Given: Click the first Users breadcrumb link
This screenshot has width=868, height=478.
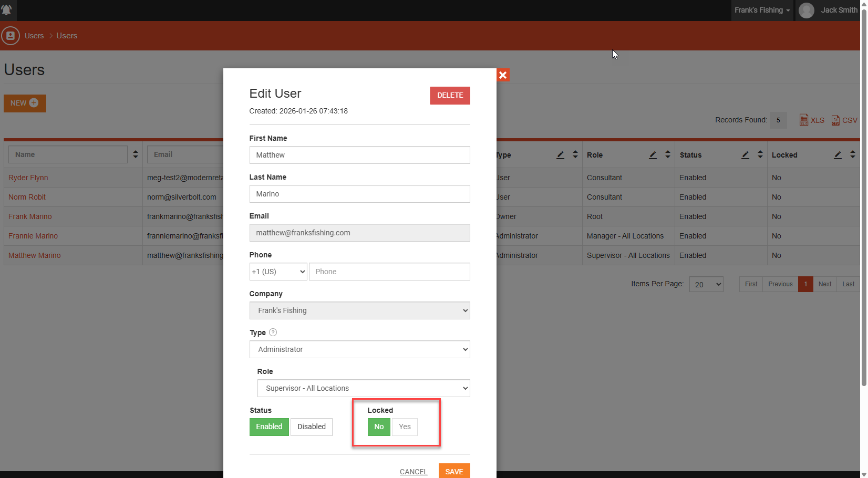Looking at the screenshot, I should 34,36.
